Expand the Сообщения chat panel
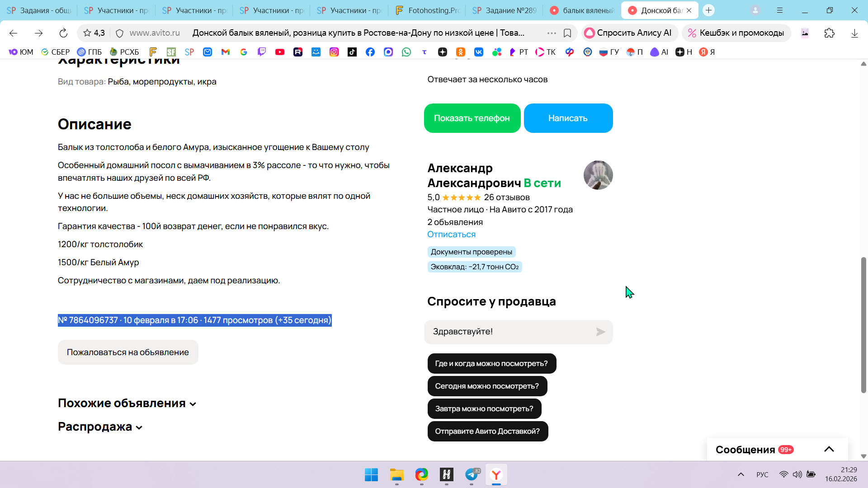 click(829, 449)
